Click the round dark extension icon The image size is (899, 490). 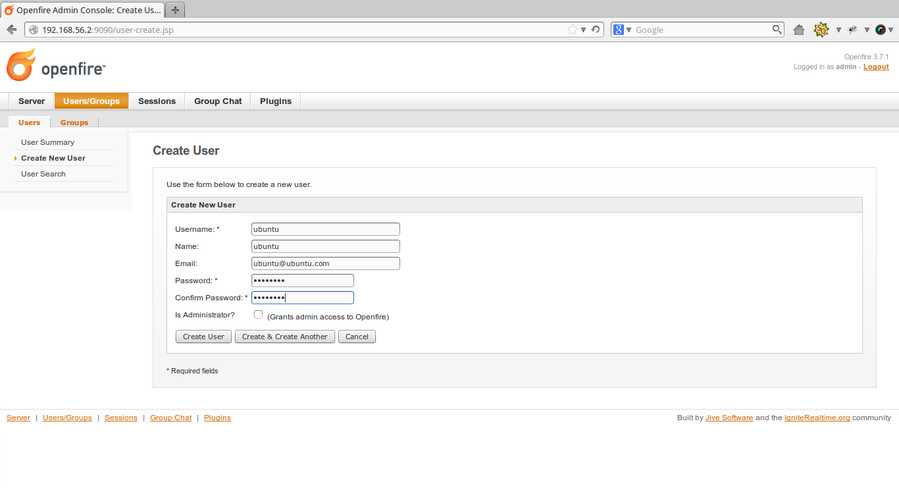(x=880, y=30)
